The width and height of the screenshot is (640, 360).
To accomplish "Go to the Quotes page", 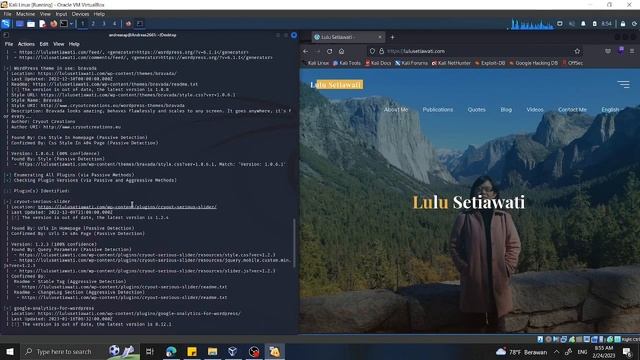I will [x=476, y=110].
